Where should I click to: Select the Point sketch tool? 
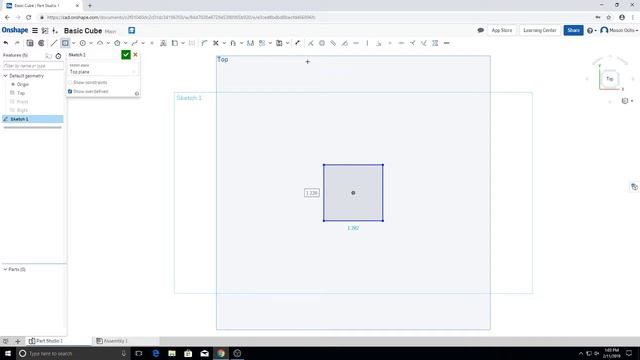(152, 43)
